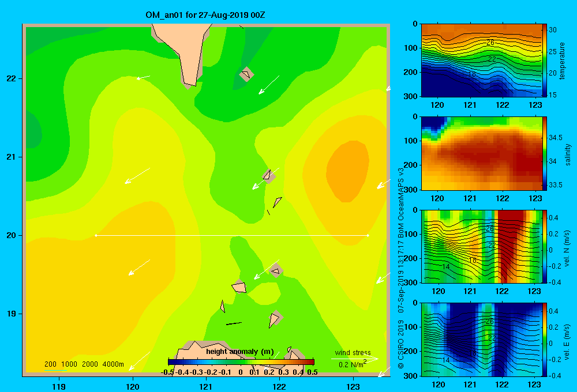Click the temperature color bar

click(x=545, y=61)
